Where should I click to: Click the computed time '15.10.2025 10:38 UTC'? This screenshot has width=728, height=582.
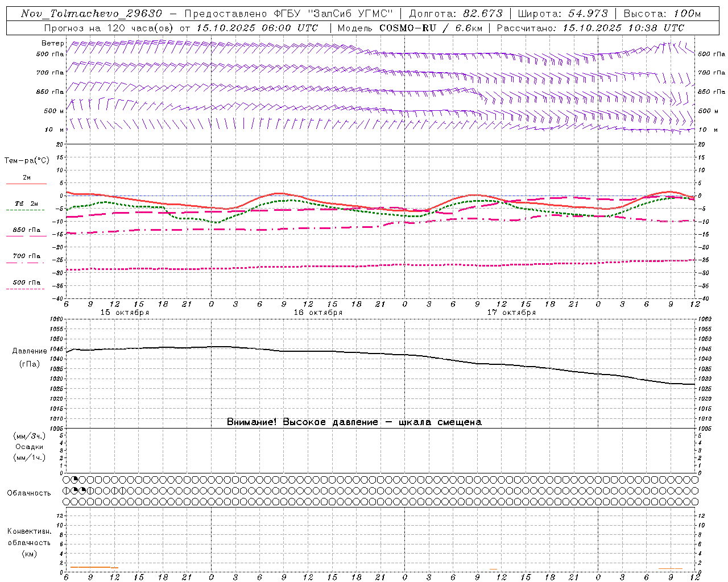623,28
